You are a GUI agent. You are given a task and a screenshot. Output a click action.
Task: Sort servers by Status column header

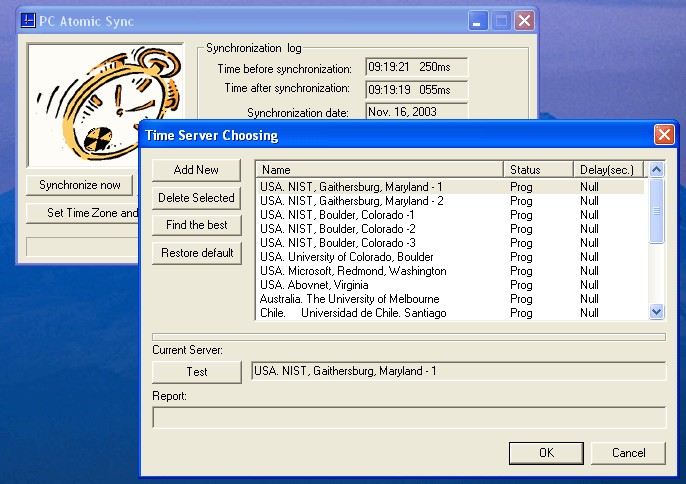pos(538,170)
